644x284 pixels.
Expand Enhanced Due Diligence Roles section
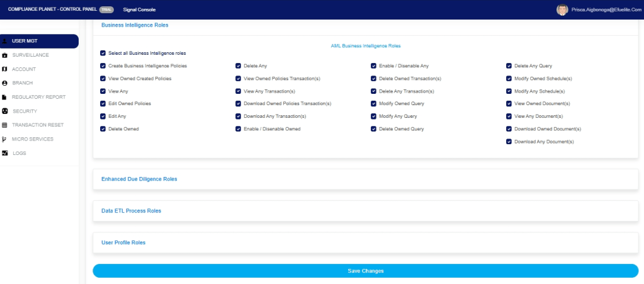pyautogui.click(x=139, y=179)
